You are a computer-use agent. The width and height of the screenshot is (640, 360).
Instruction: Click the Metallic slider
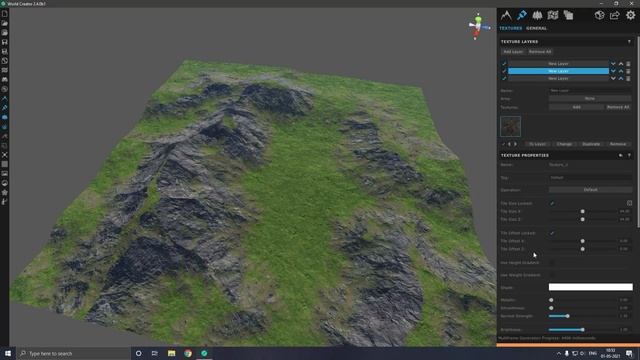pyautogui.click(x=582, y=300)
